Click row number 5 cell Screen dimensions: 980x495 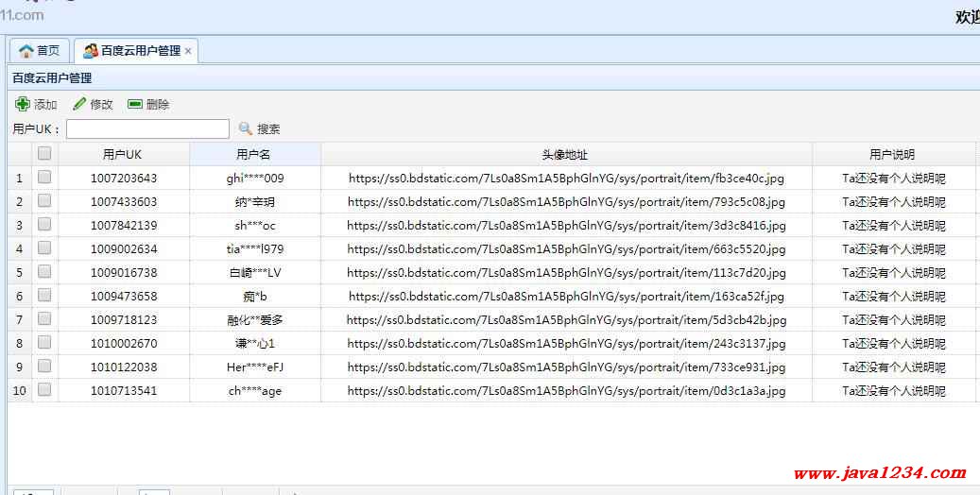pos(20,272)
